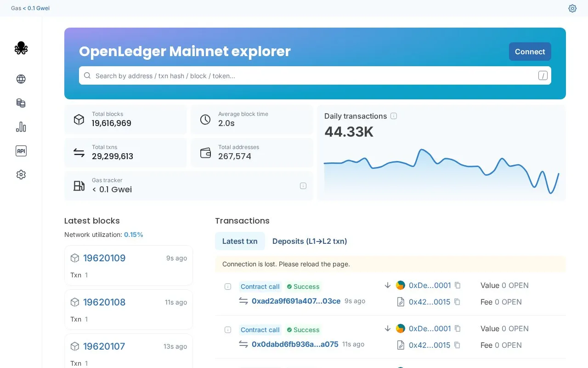Screen dimensions: 588x368
Task: Open the Total addresses stat card
Action: click(x=252, y=153)
